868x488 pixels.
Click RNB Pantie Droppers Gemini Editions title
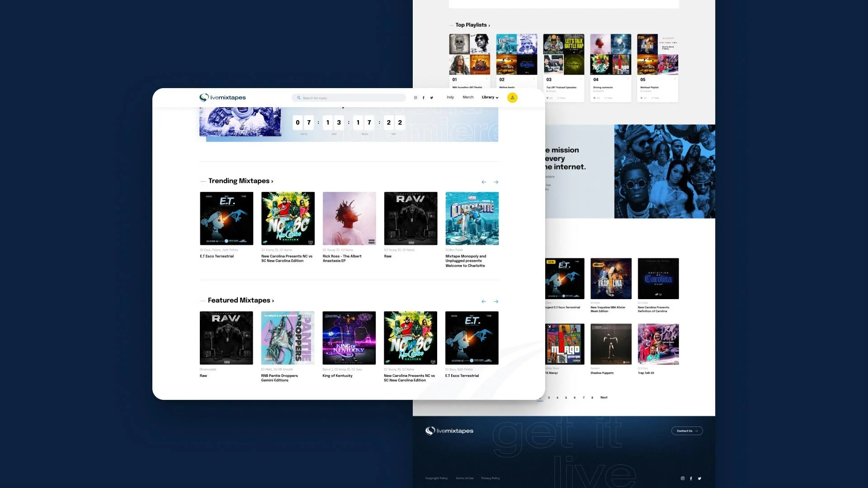click(279, 378)
